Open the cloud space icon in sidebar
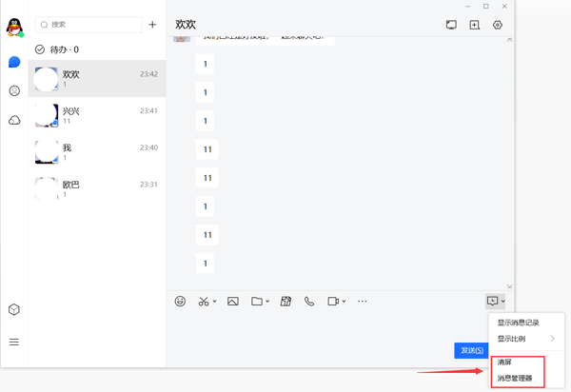Image resolution: width=571 pixels, height=392 pixels. (14, 120)
